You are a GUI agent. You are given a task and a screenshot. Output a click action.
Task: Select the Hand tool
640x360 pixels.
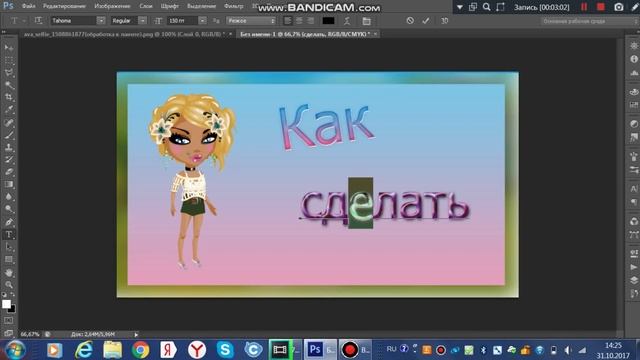(9, 272)
